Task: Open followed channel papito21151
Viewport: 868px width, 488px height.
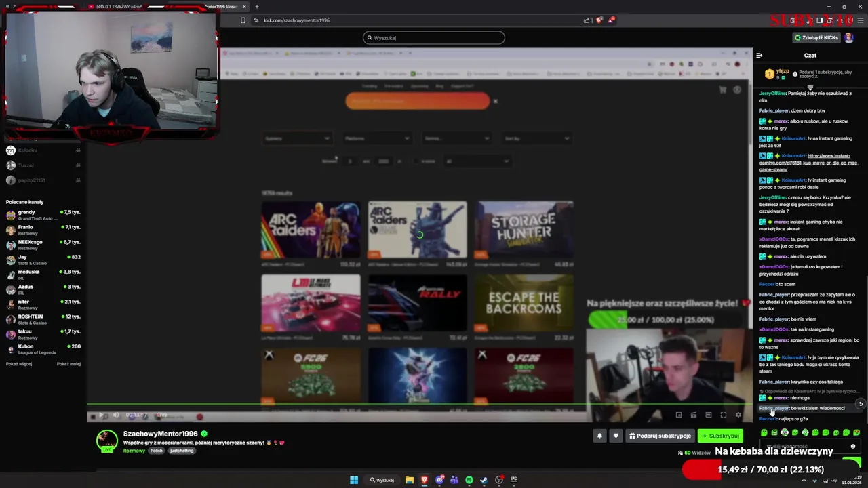Action: click(43, 180)
